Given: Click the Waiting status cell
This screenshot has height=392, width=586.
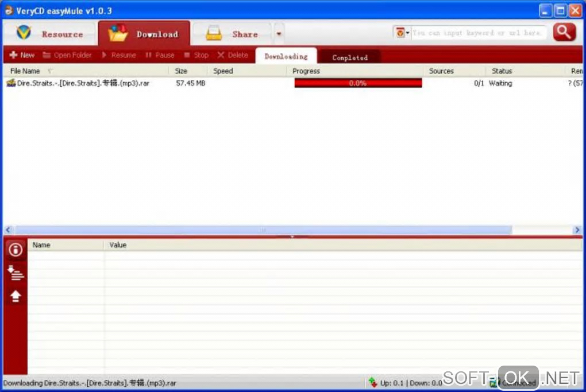Looking at the screenshot, I should (x=500, y=83).
